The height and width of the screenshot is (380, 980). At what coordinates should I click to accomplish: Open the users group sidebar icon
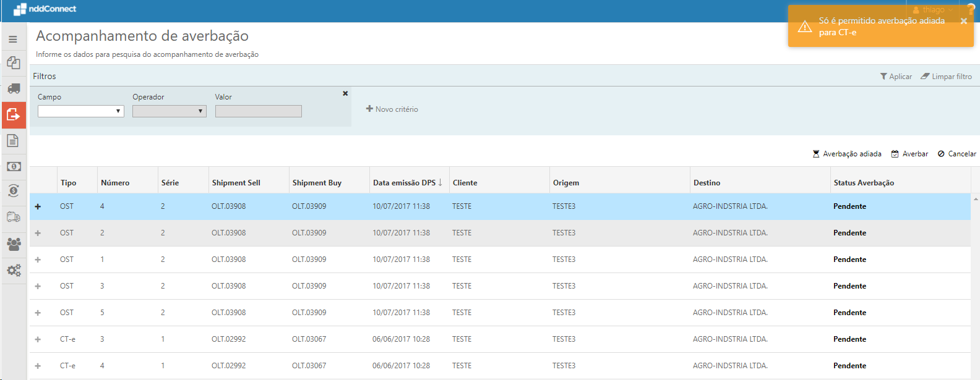[x=14, y=244]
